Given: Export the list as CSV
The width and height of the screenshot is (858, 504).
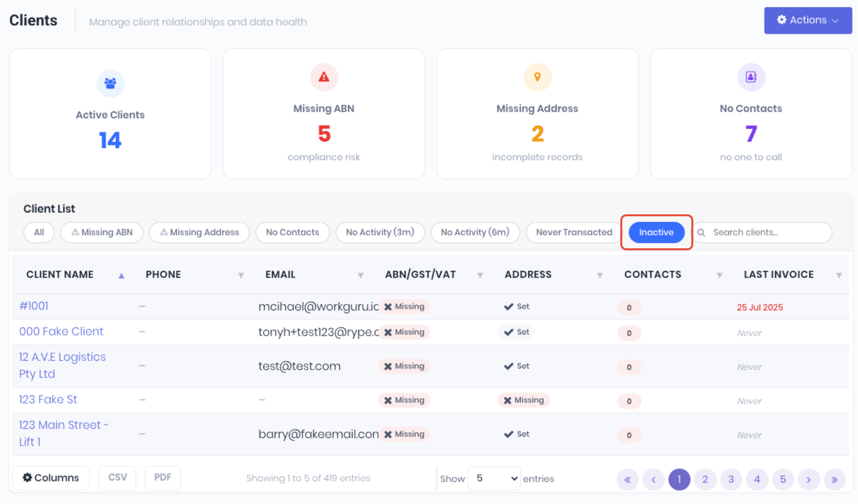Looking at the screenshot, I should click(x=117, y=478).
